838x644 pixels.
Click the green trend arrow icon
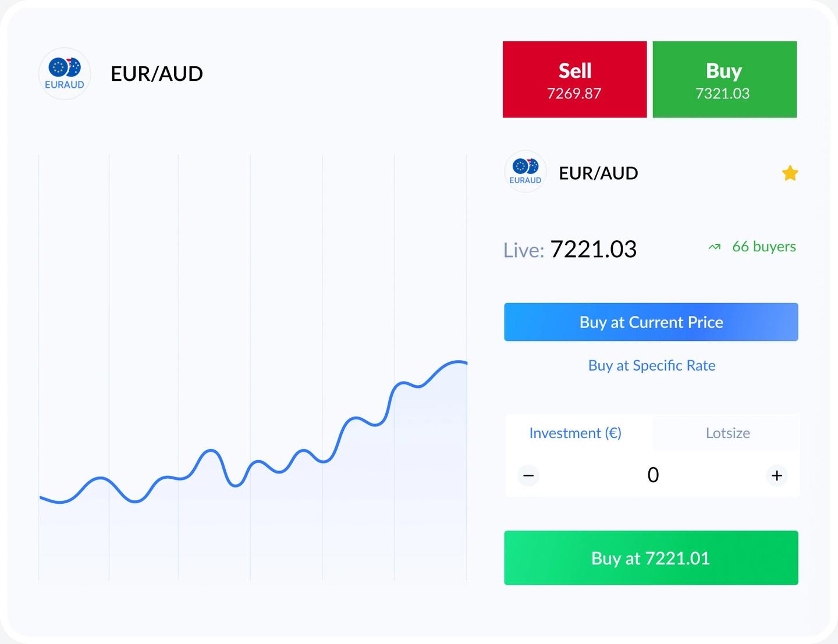point(715,247)
